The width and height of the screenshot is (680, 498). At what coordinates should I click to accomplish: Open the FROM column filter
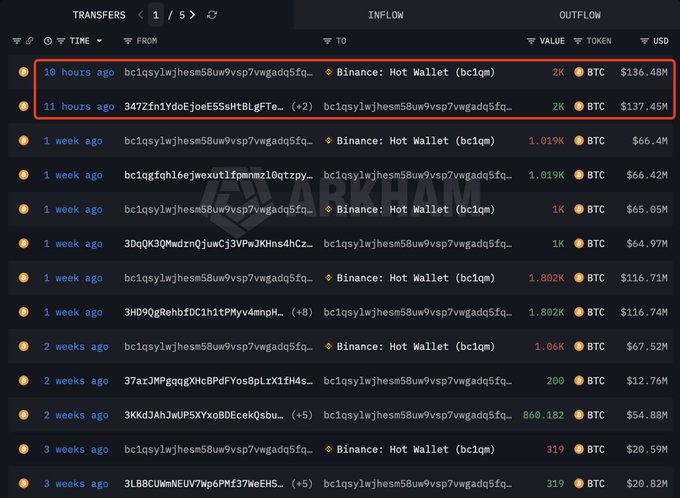(x=128, y=41)
